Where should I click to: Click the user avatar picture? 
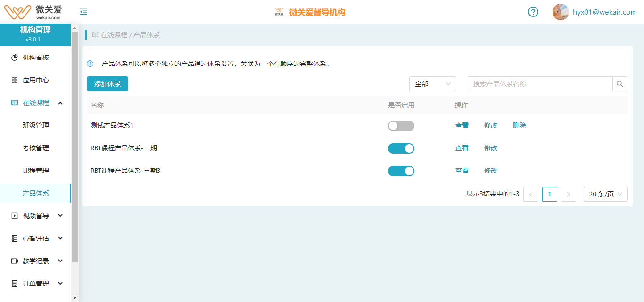point(561,12)
